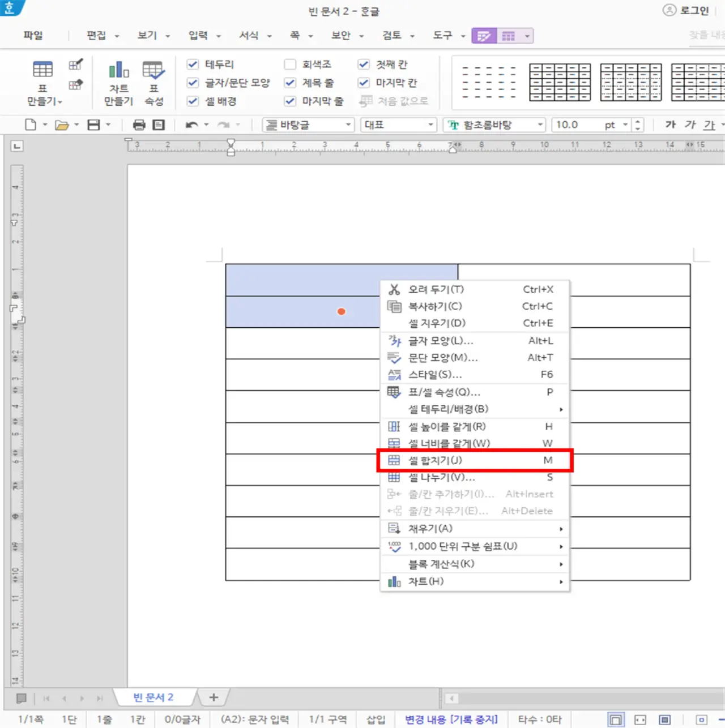Choose 셀 지우기(D) in context menu
Image resolution: width=725 pixels, height=728 pixels.
[475, 323]
